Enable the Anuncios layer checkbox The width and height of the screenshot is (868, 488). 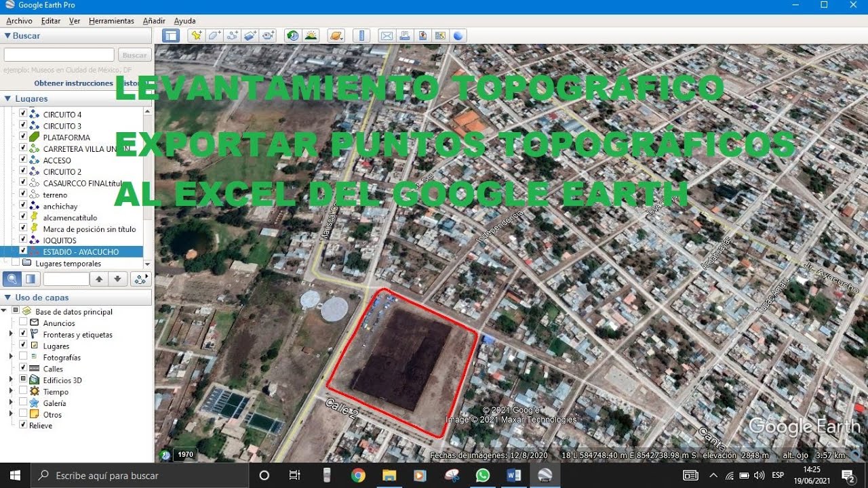pos(23,323)
